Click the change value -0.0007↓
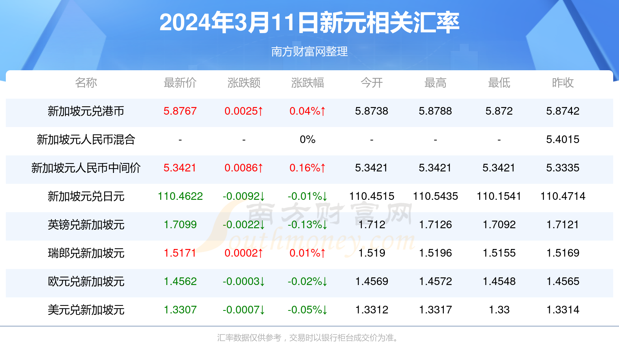619x364 pixels. 244,310
